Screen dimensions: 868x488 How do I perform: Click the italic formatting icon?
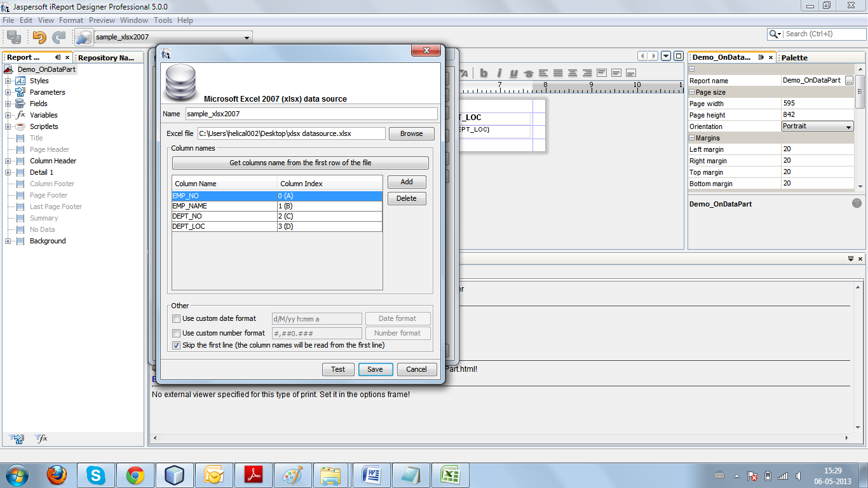pos(499,73)
